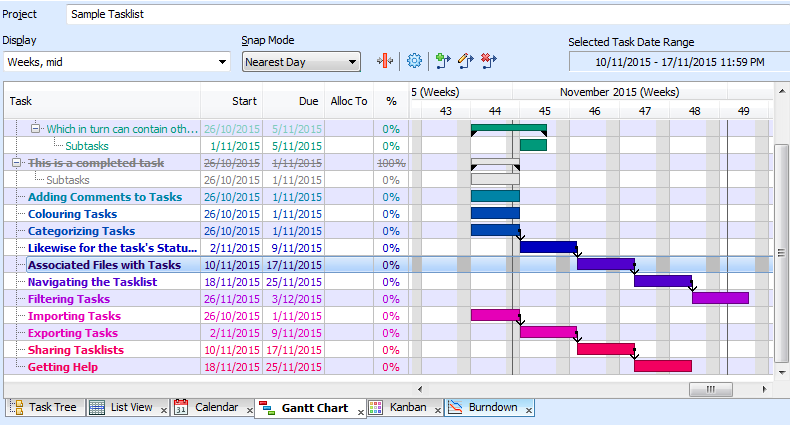Click the New Dependency green plus icon
The height and width of the screenshot is (425, 790).
click(442, 61)
